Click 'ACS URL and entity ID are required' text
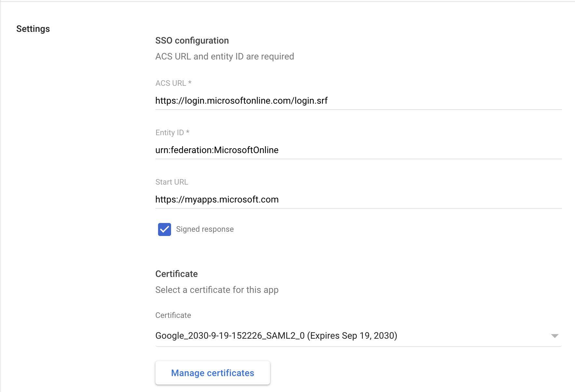 tap(225, 57)
